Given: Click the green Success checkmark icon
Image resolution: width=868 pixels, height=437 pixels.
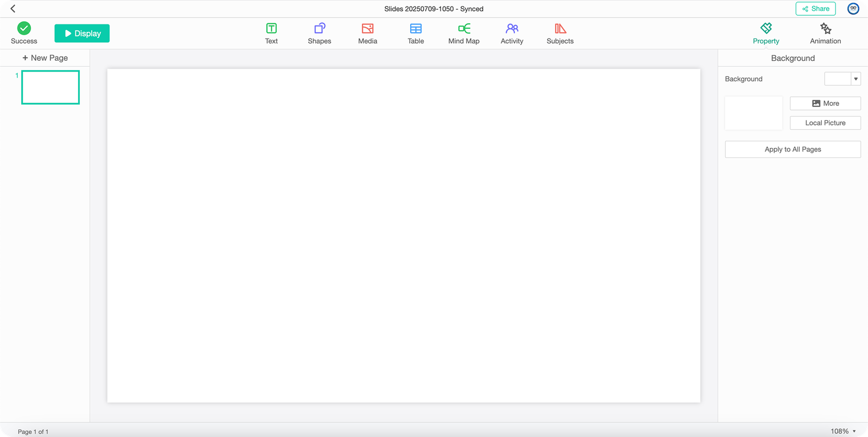Looking at the screenshot, I should click(x=24, y=28).
